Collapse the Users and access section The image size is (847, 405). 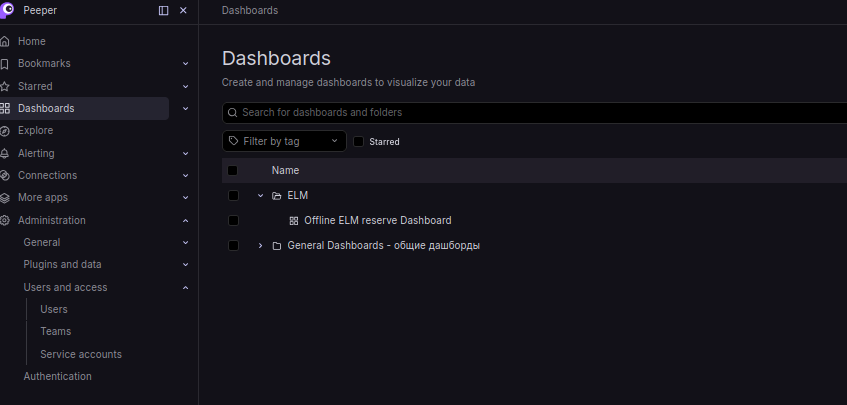pos(185,288)
